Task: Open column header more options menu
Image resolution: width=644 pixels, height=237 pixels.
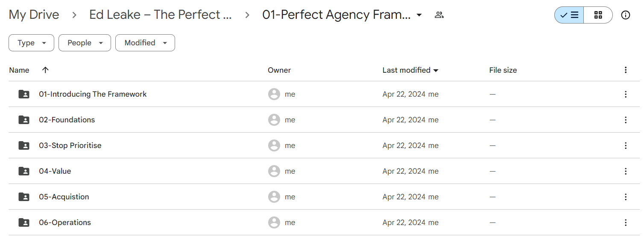Action: click(626, 70)
